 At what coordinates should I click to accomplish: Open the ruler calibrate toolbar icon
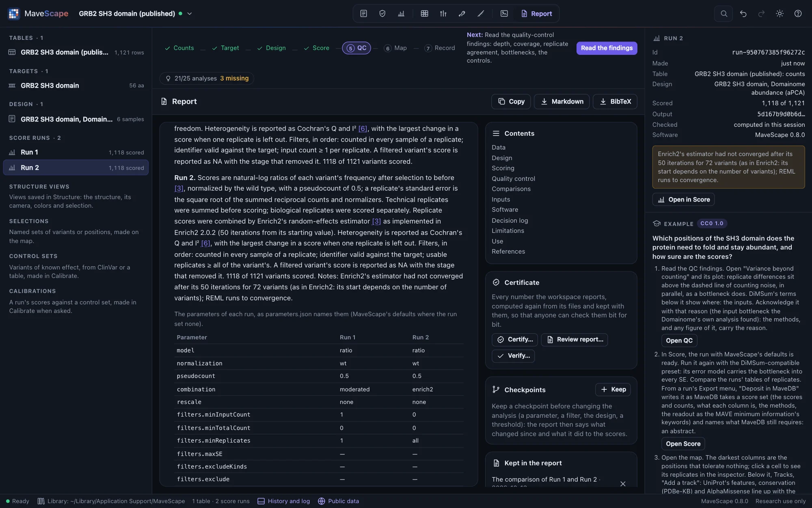(481, 13)
